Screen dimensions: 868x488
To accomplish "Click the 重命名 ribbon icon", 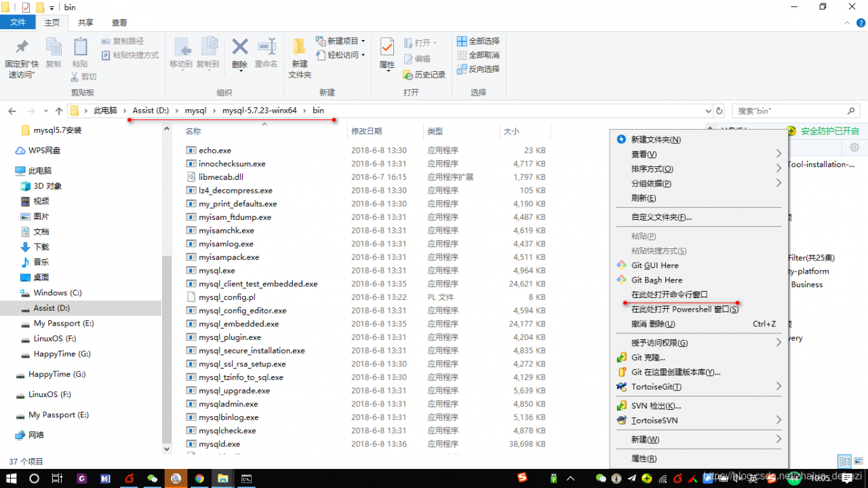I will coord(267,46).
